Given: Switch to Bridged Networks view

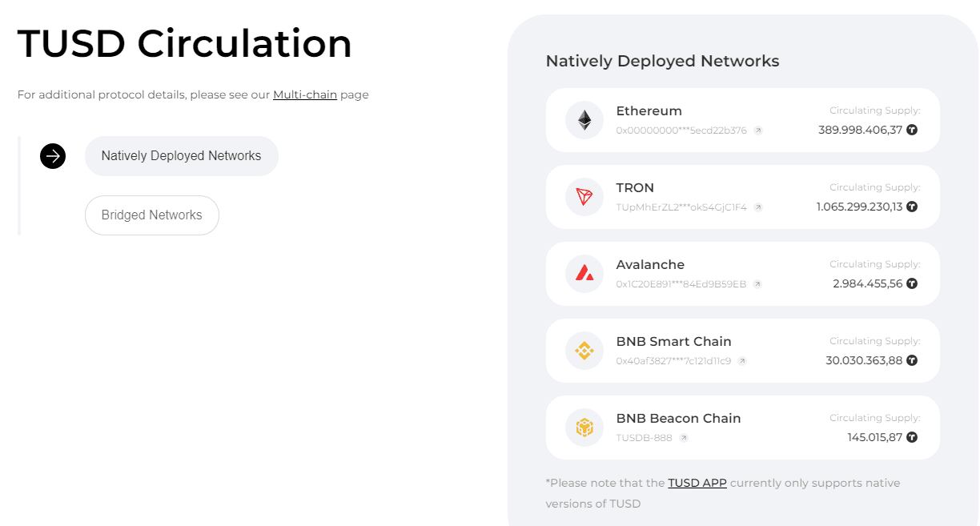Looking at the screenshot, I should 151,215.
